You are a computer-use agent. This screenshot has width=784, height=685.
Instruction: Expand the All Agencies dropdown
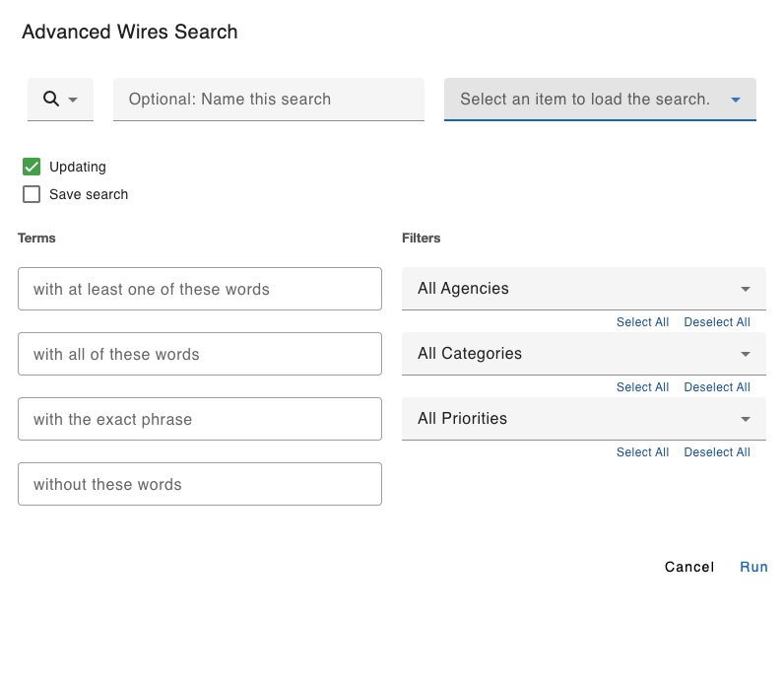pyautogui.click(x=583, y=289)
